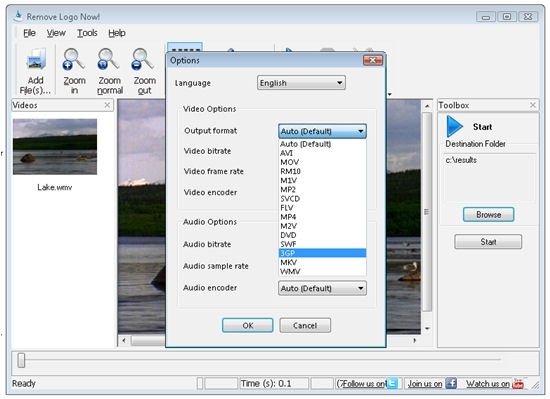Click preview horizontal scrollbar left arrow
This screenshot has width=550, height=399.
coord(124,340)
